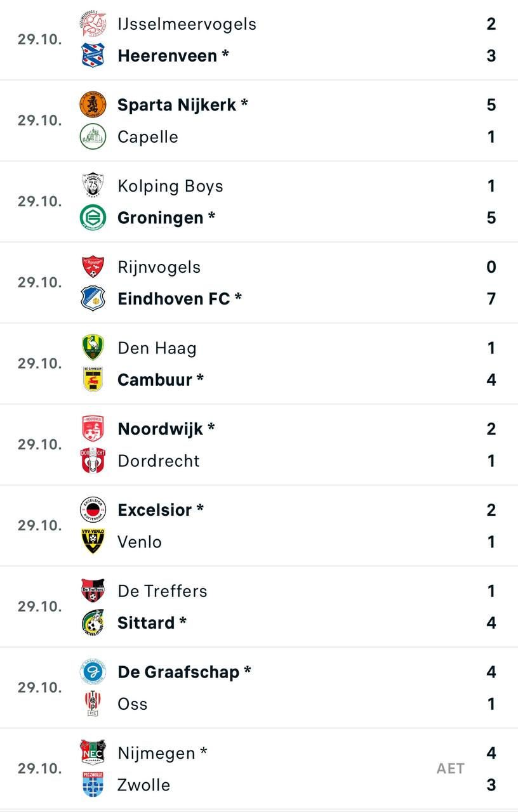Click the Oss team name
The height and width of the screenshot is (812, 518).
click(133, 704)
